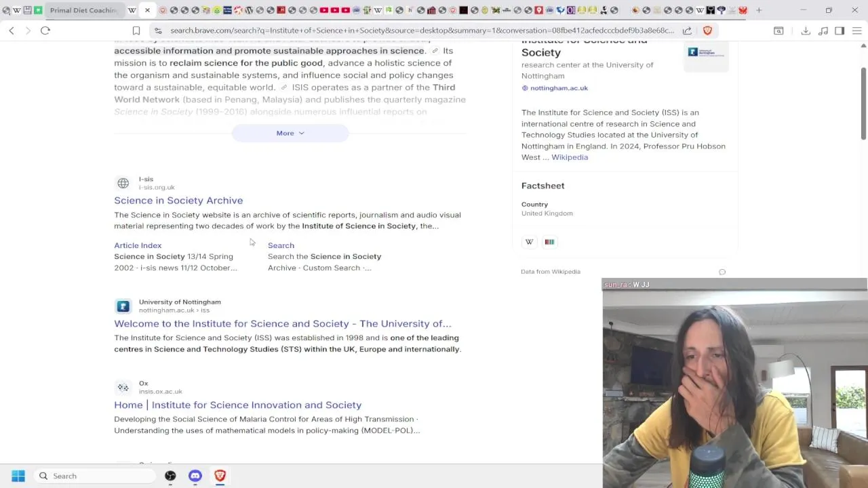Image resolution: width=868 pixels, height=488 pixels.
Task: Open the Brave browser taskbar icon
Action: tap(220, 476)
